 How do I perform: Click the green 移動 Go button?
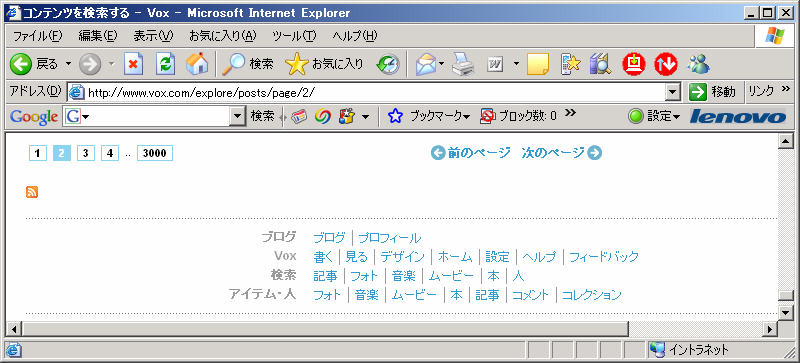click(x=713, y=92)
